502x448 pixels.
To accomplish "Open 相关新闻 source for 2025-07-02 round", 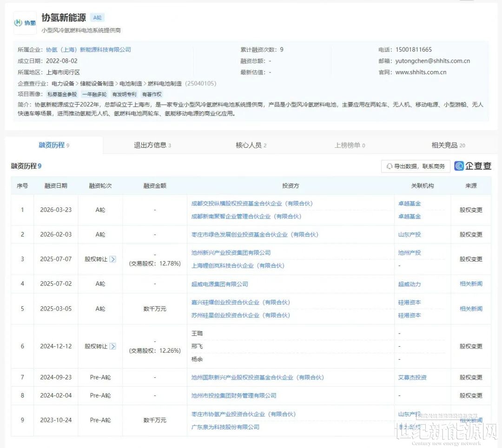I will [x=471, y=284].
